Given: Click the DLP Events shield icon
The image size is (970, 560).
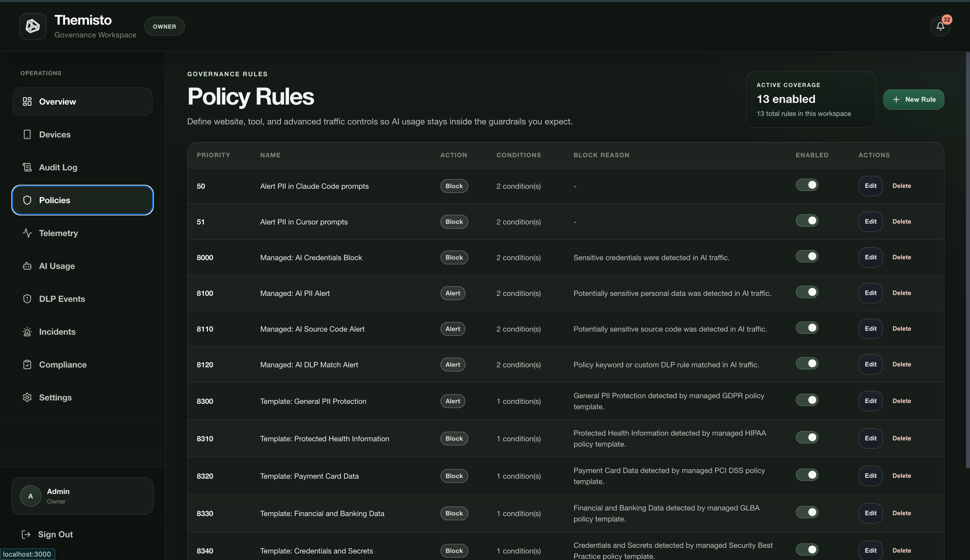Looking at the screenshot, I should pyautogui.click(x=27, y=299).
